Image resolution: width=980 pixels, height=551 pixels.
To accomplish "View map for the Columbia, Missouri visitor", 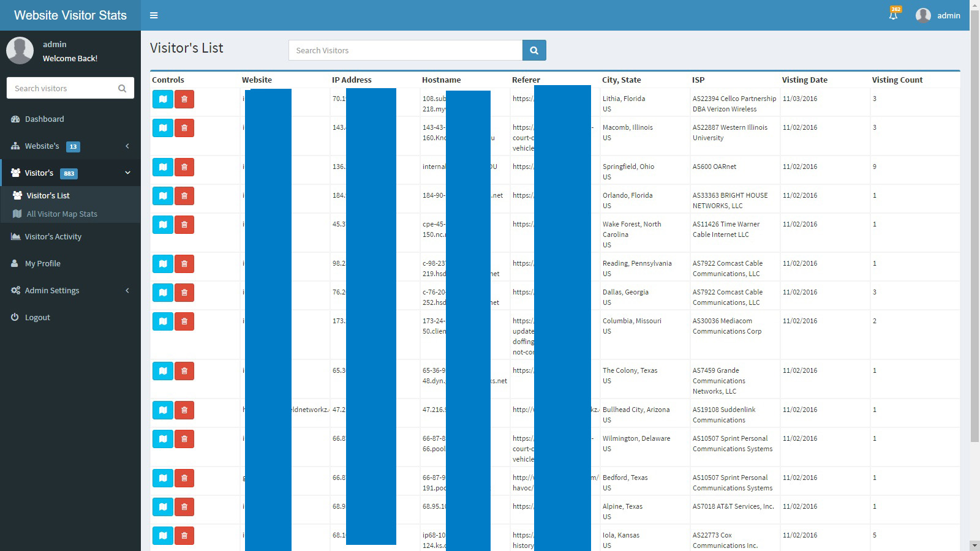I will pyautogui.click(x=163, y=321).
